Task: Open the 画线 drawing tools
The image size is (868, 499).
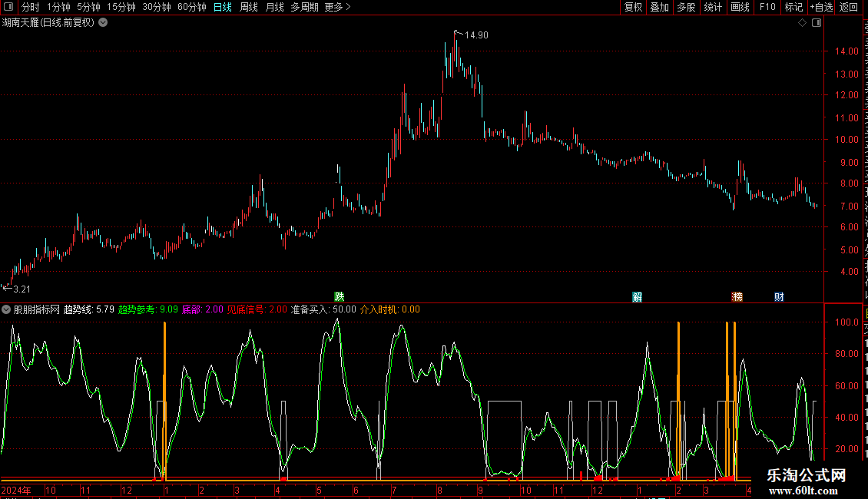Action: click(x=740, y=7)
